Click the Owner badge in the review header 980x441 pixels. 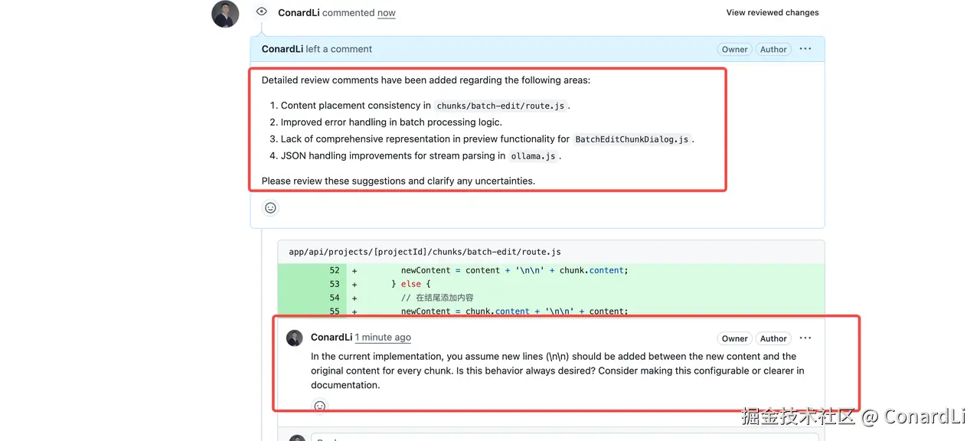pyautogui.click(x=734, y=49)
